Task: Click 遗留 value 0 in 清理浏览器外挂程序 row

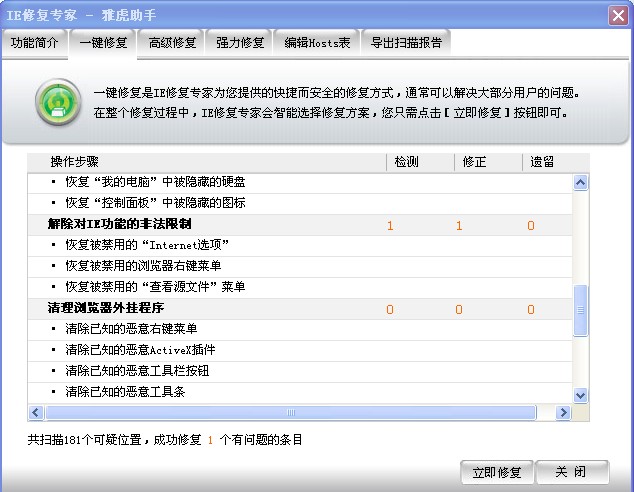Action: 531,310
